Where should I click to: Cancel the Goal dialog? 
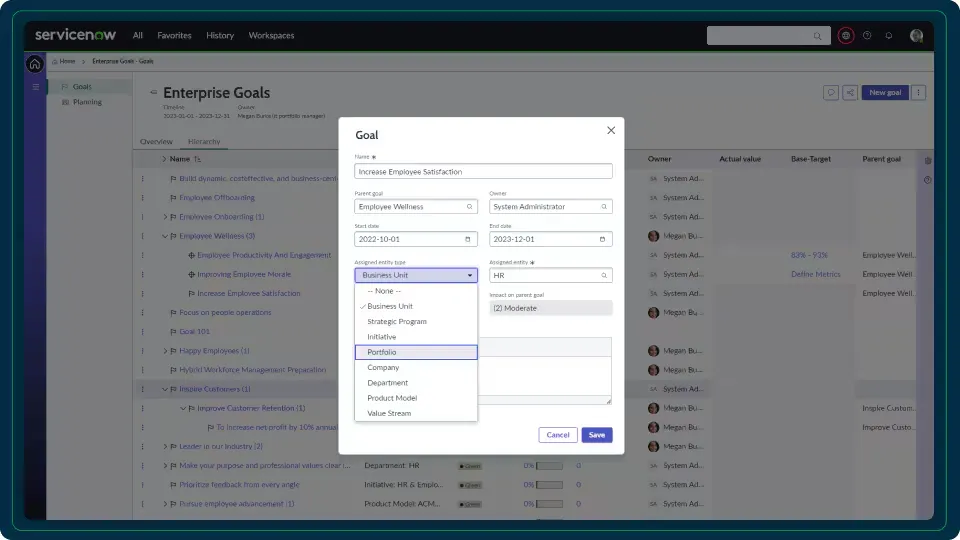pos(557,435)
